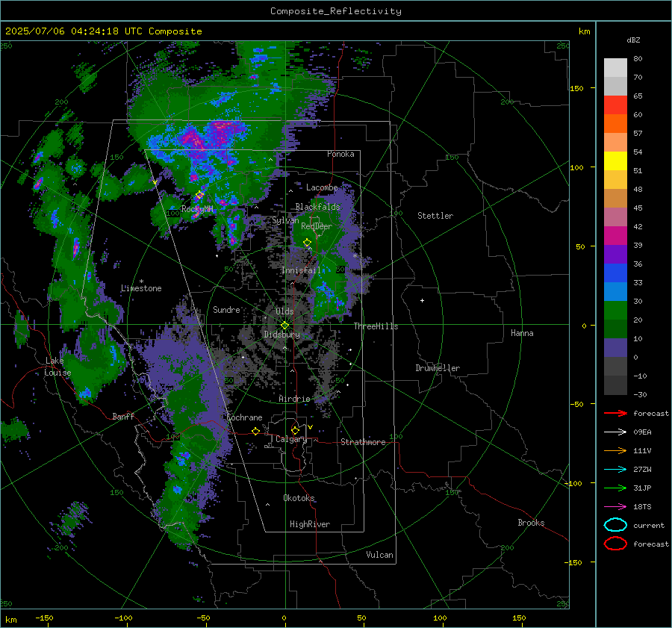Viewport: 672px width, 628px height.
Task: Click the white 09EA arrow legend icon
Action: (615, 432)
